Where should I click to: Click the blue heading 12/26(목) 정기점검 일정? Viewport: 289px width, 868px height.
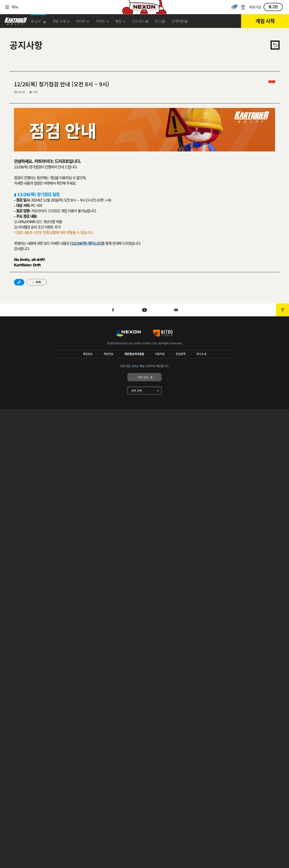pyautogui.click(x=37, y=194)
